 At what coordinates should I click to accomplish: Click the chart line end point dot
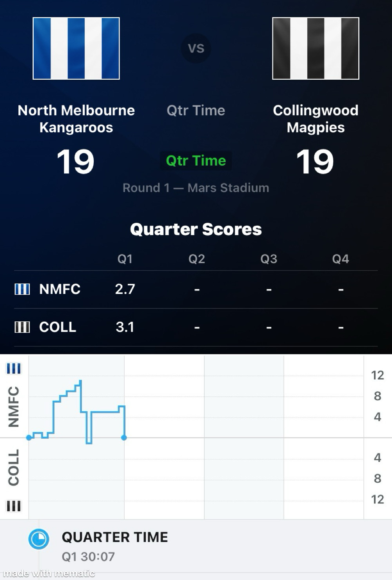(x=124, y=438)
